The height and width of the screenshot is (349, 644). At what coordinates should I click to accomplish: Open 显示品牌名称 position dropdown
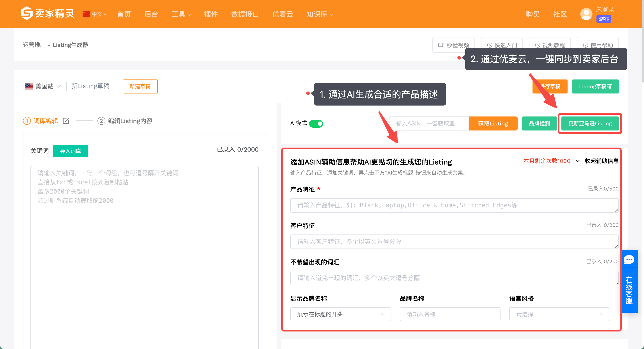(x=340, y=314)
